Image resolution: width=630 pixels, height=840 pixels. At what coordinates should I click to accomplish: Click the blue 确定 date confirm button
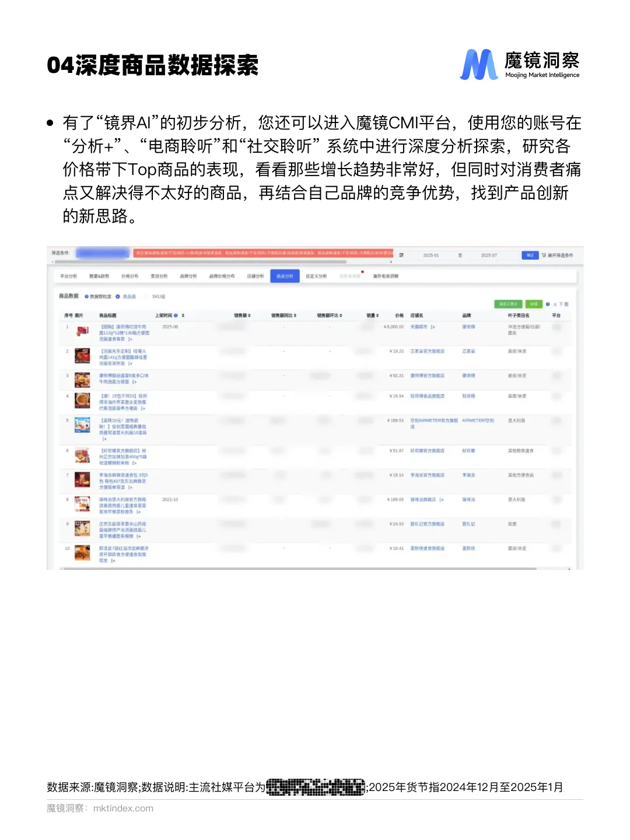(530, 255)
